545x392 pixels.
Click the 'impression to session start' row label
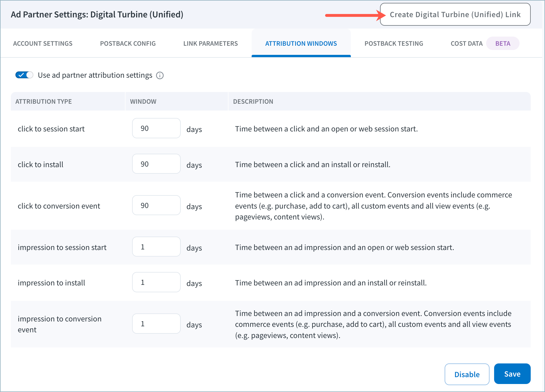(62, 247)
